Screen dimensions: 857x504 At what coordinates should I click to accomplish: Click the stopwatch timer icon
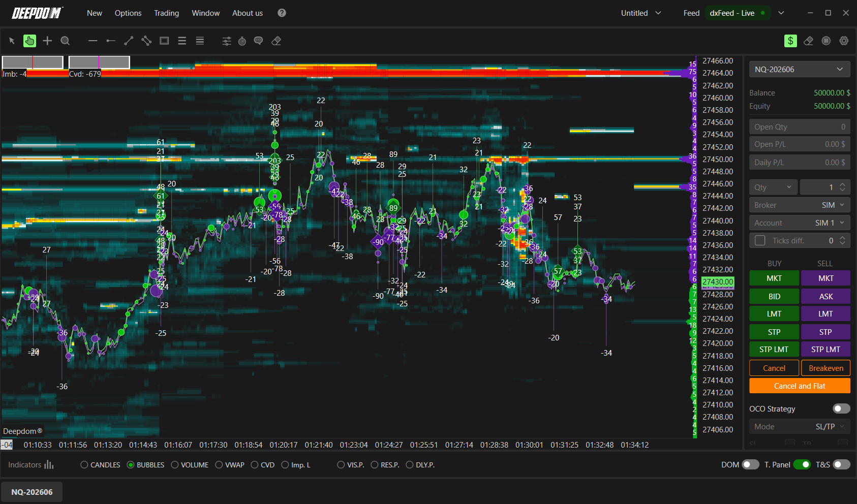242,41
